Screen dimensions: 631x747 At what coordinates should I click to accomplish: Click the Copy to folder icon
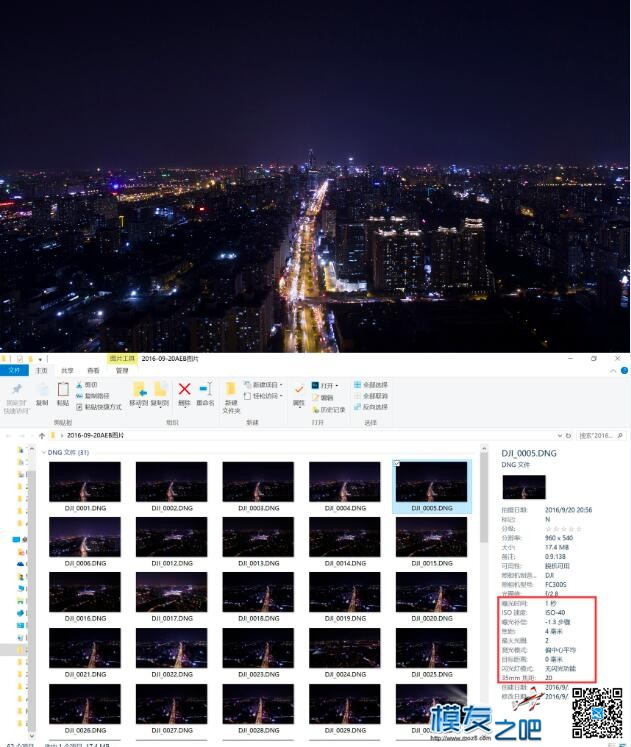coord(160,389)
